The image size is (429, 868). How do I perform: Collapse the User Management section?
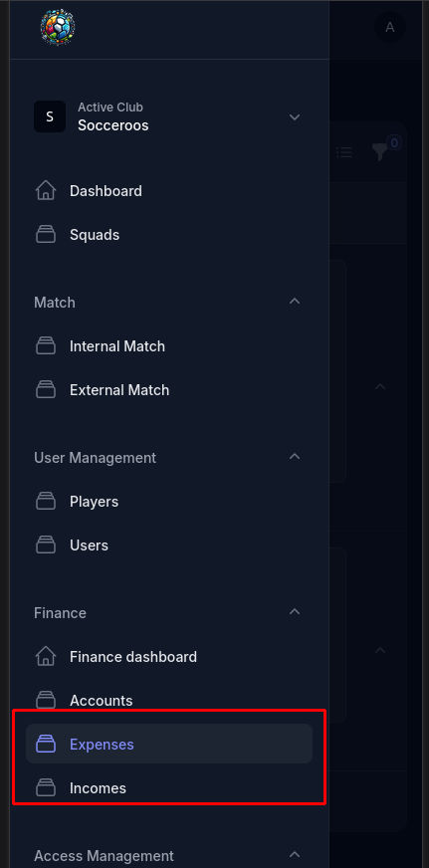[295, 456]
